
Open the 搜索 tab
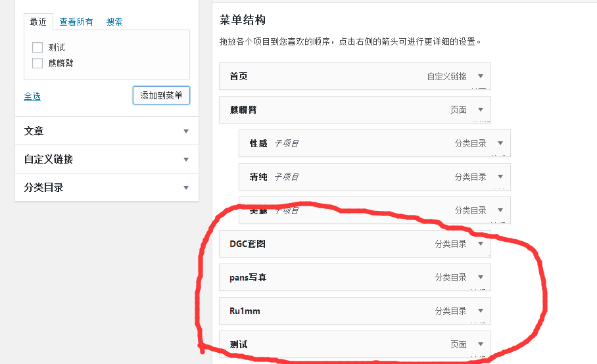pos(114,22)
